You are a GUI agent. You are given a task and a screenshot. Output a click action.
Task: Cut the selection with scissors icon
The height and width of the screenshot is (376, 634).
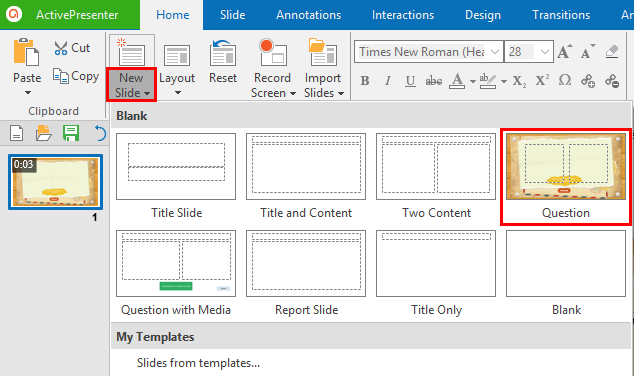click(72, 48)
